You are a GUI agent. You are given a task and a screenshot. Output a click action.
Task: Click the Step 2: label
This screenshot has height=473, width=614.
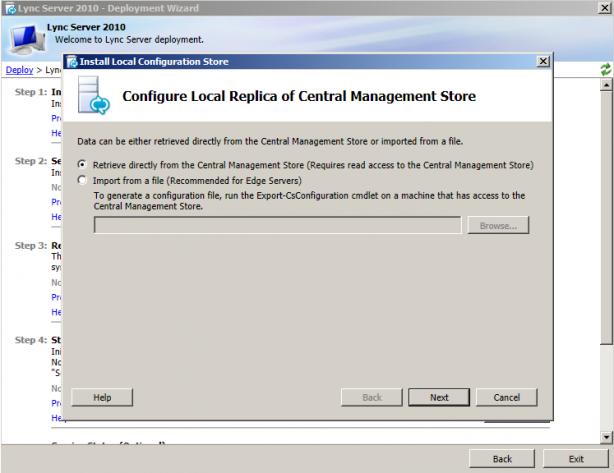(x=31, y=161)
